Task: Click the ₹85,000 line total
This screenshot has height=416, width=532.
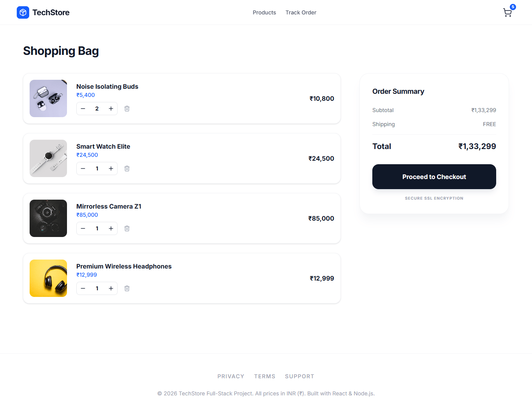Action: pyautogui.click(x=321, y=218)
